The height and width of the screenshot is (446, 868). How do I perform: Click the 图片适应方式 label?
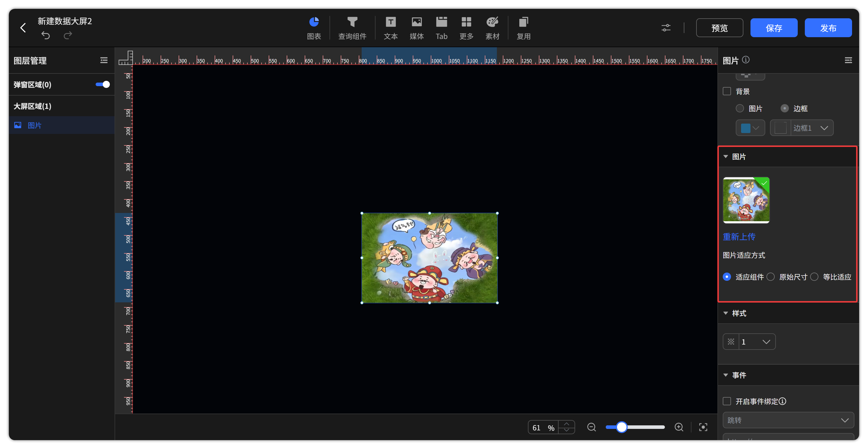(744, 255)
